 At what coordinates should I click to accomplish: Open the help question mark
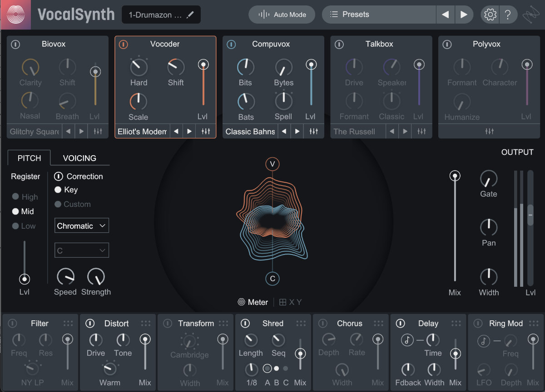(x=508, y=15)
